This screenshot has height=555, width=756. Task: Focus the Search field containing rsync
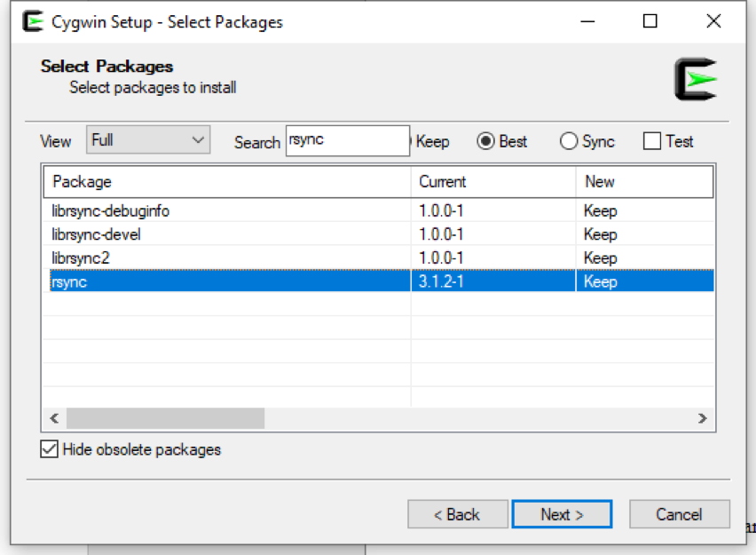tap(348, 140)
